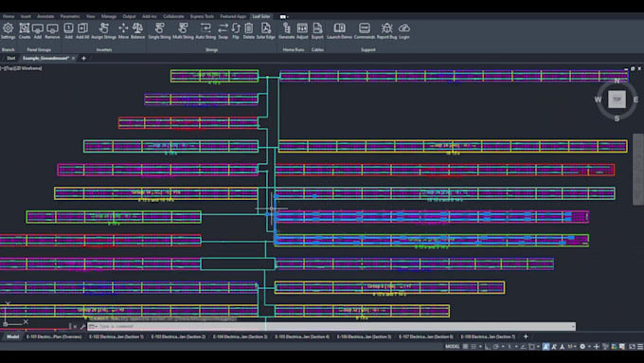Toggle object snap square icon
Screen dimensions: 644x363
click(x=532, y=347)
